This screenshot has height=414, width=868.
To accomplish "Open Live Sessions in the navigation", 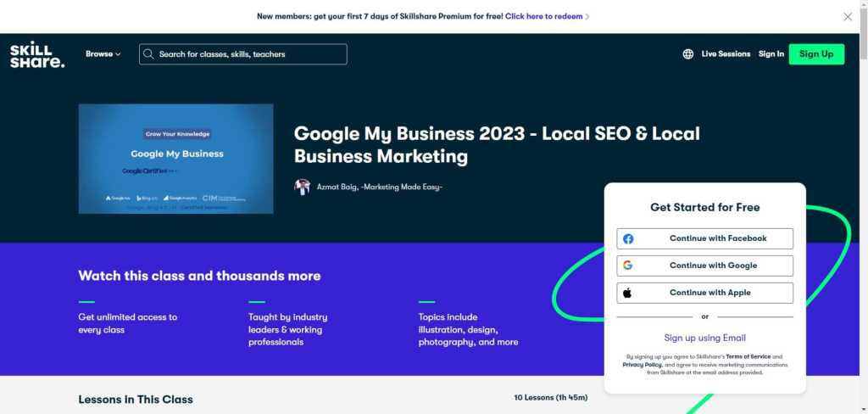I will point(726,54).
